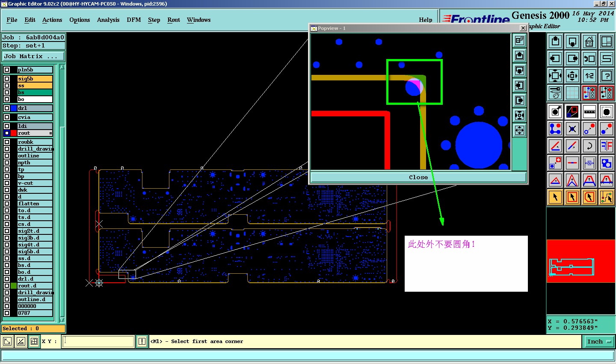The image size is (616, 364).
Task: Toggle the bs layer checkbox
Action: point(7,92)
